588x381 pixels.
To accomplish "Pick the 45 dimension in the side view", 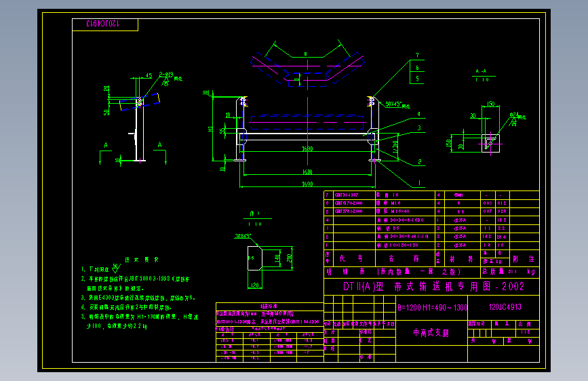I will (x=149, y=75).
